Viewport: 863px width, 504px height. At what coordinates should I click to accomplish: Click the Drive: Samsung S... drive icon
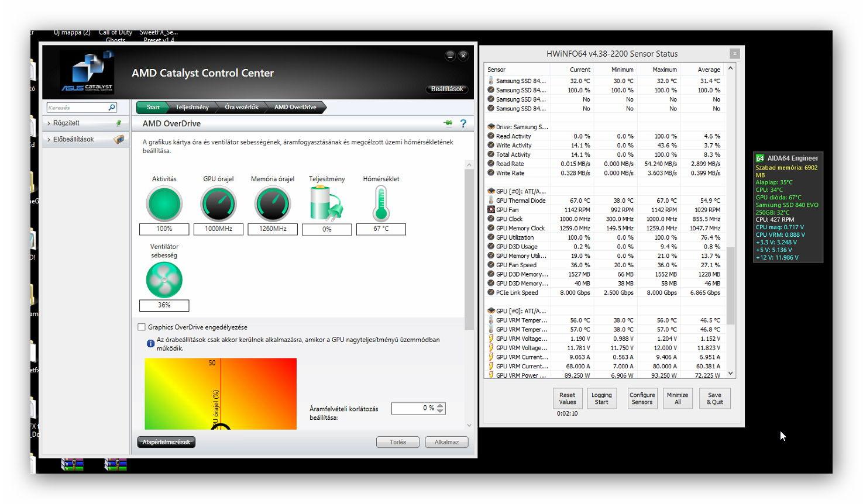pos(491,126)
